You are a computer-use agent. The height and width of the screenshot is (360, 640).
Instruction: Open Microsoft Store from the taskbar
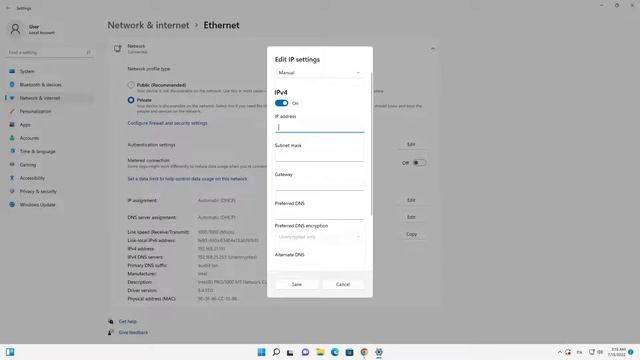(349, 352)
